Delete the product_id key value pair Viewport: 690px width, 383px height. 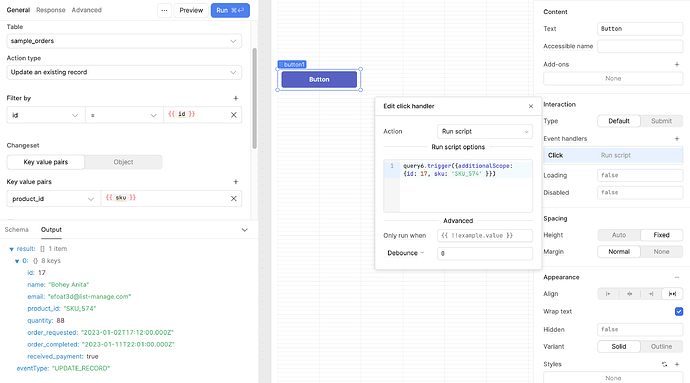[x=234, y=199]
